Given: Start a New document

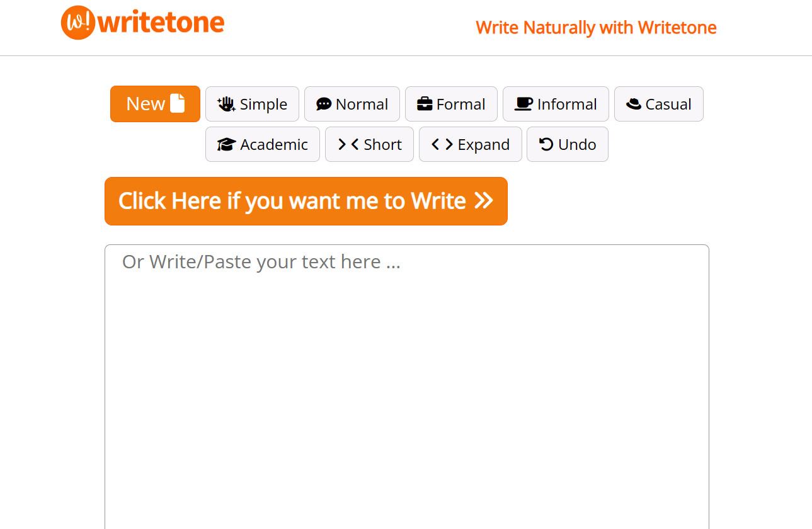Looking at the screenshot, I should 155,104.
